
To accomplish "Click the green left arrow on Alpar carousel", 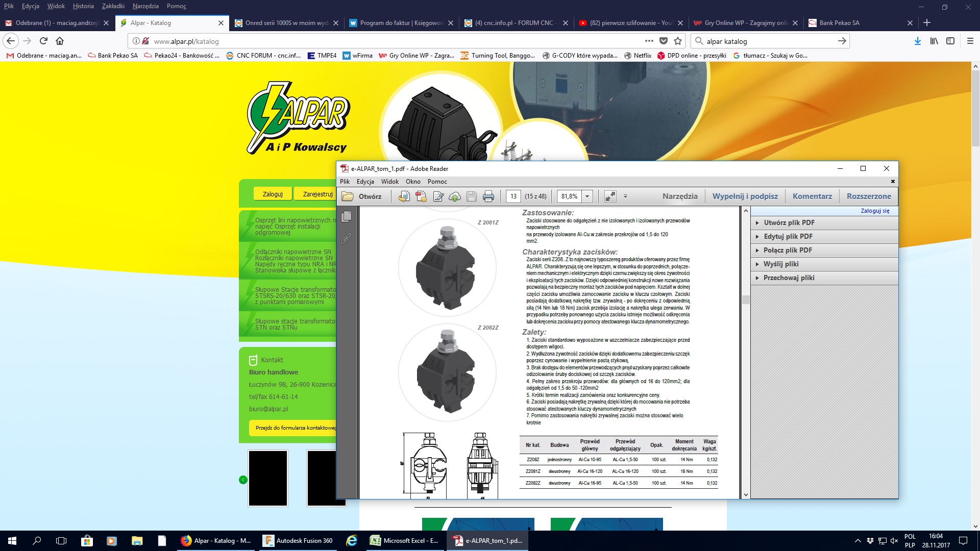I will coord(243,480).
